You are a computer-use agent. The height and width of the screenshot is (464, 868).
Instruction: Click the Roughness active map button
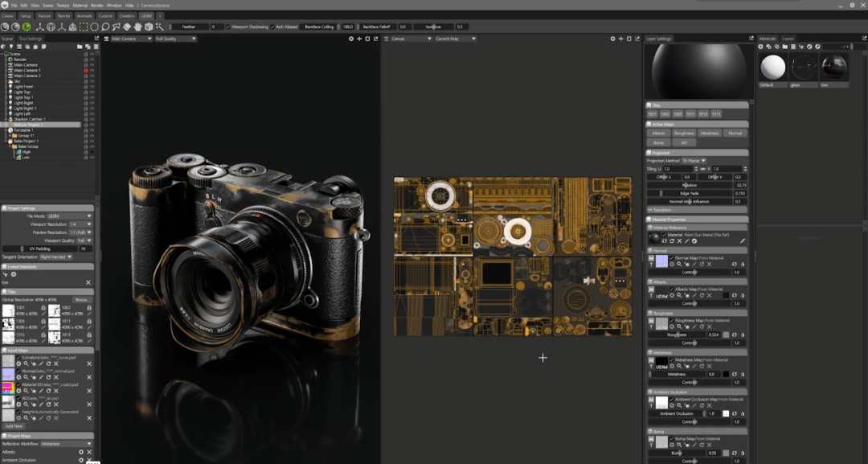point(684,133)
